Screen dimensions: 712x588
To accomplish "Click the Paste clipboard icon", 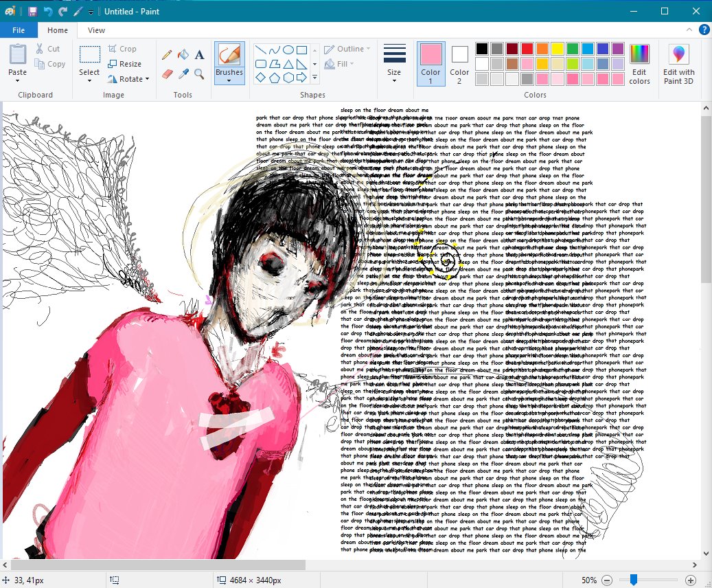I will tap(17, 54).
